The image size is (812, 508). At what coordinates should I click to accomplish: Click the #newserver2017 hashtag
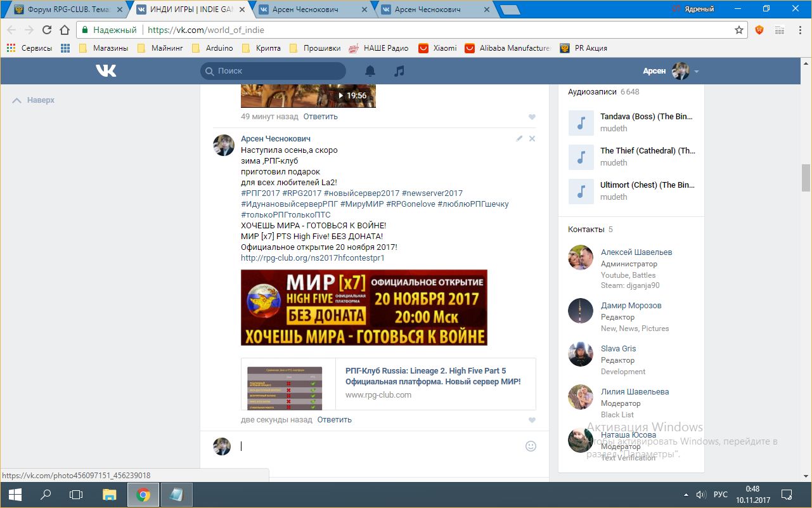click(x=432, y=193)
